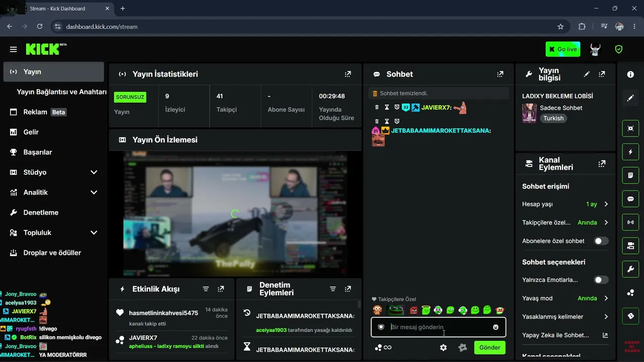Open the Reklam Beta sidebar item

point(53,112)
